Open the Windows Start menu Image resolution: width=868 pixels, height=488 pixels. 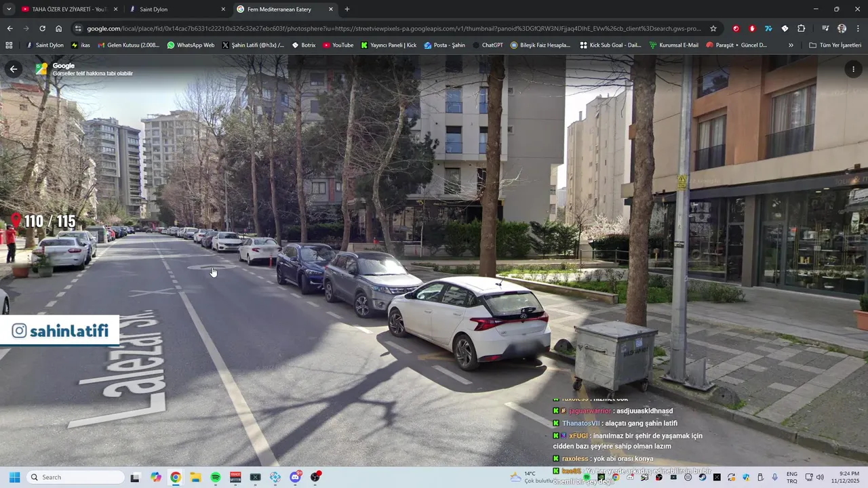pos(14,477)
